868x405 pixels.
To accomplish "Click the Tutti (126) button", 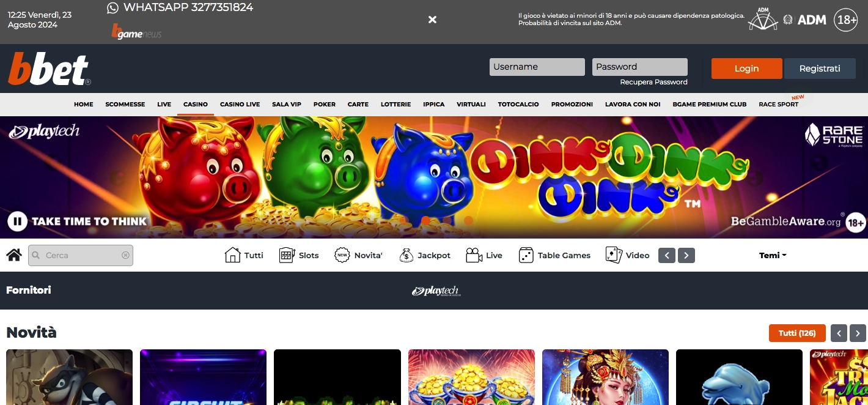I will click(x=797, y=333).
